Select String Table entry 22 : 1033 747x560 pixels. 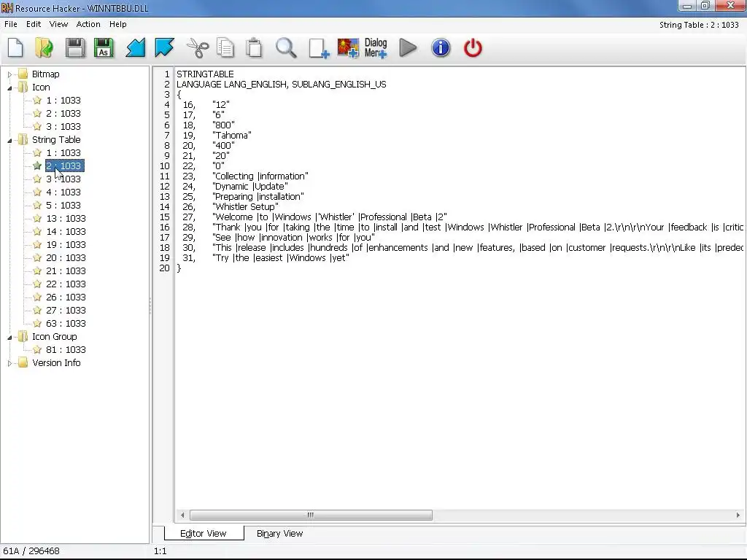click(66, 284)
